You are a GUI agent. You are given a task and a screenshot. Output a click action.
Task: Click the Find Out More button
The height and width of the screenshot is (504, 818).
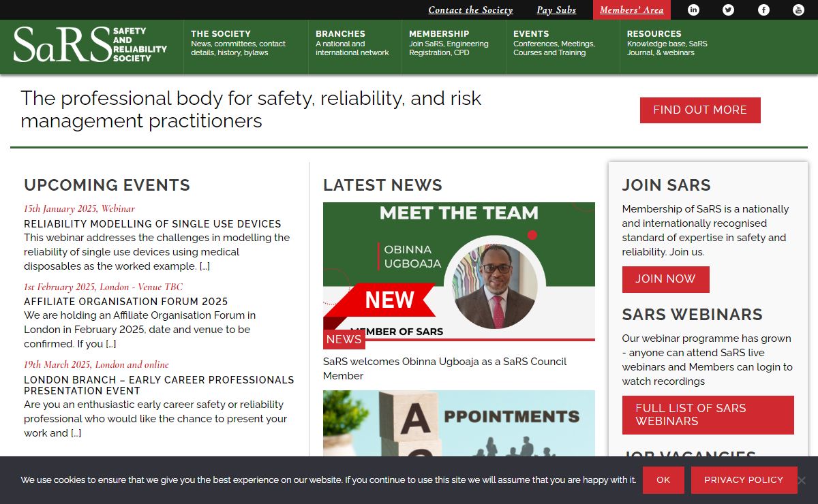coord(700,110)
